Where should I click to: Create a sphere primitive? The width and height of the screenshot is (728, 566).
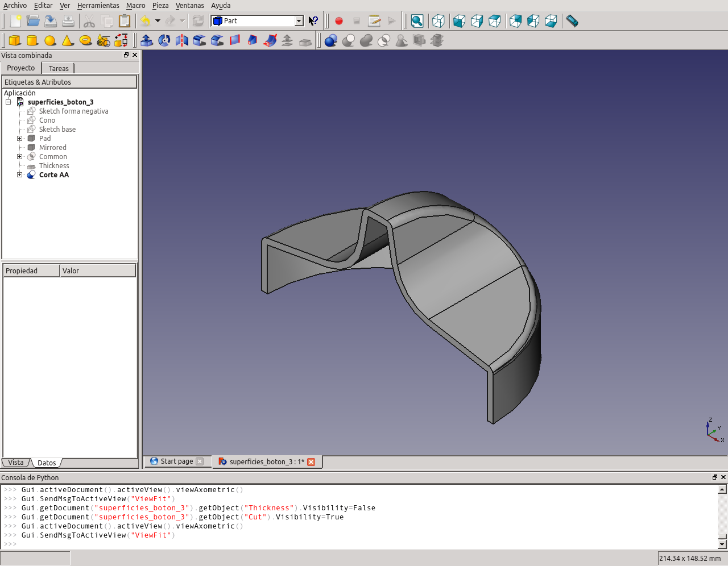click(x=50, y=40)
